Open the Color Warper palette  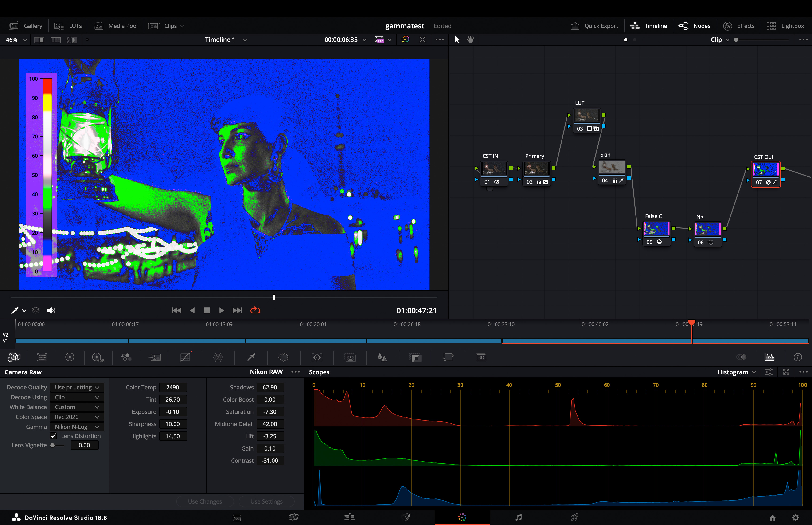(x=218, y=357)
